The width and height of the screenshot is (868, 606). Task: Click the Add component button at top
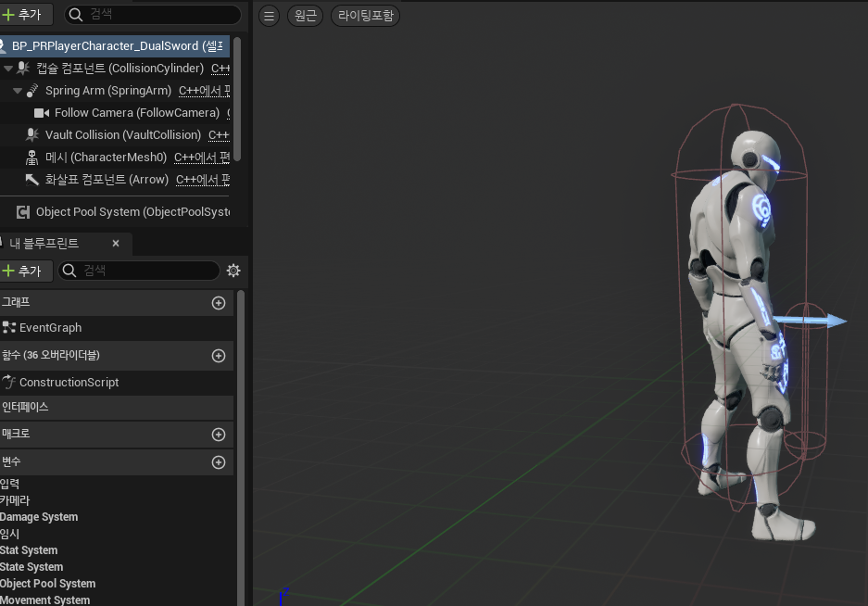pyautogui.click(x=25, y=15)
